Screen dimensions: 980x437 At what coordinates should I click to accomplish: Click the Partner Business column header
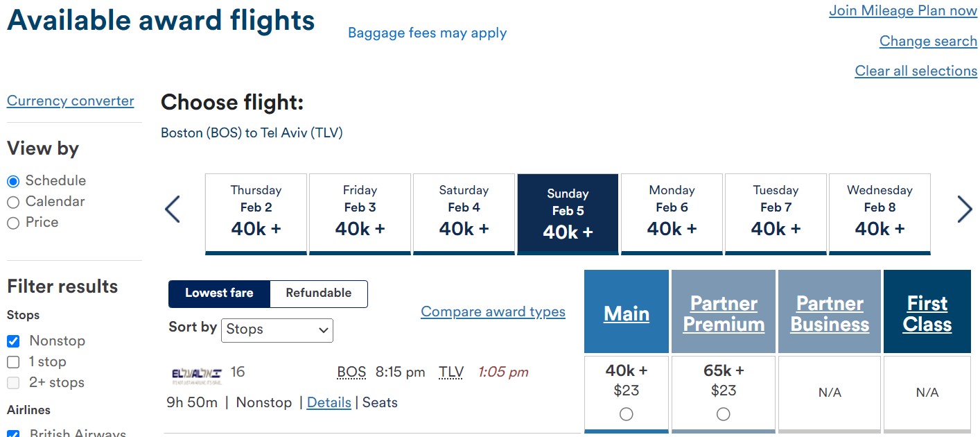point(830,314)
